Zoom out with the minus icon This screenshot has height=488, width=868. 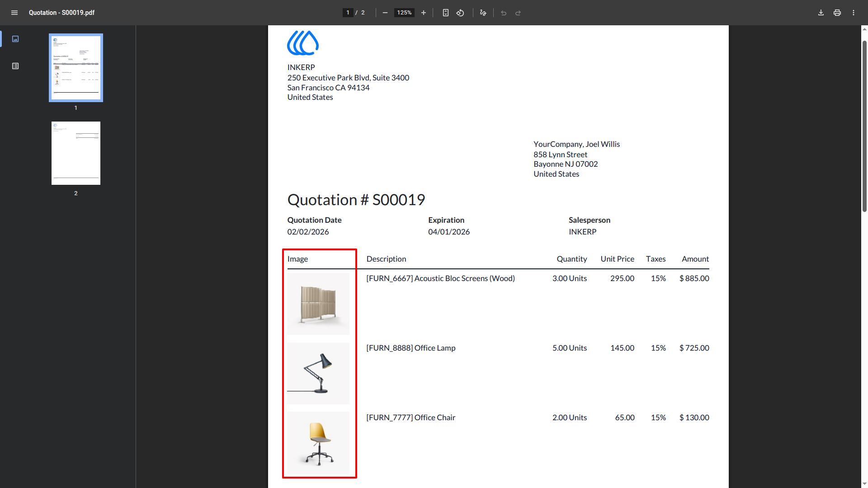pyautogui.click(x=385, y=13)
